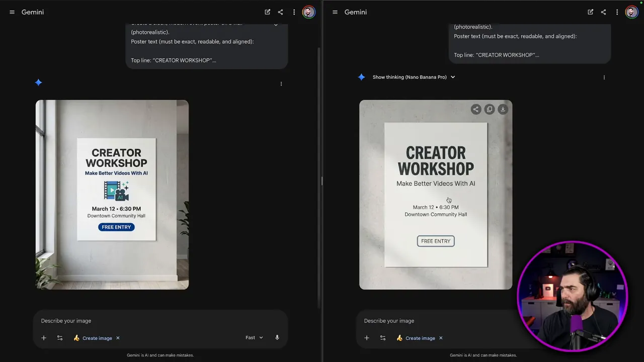Open the Fast model dropdown

tap(254, 338)
